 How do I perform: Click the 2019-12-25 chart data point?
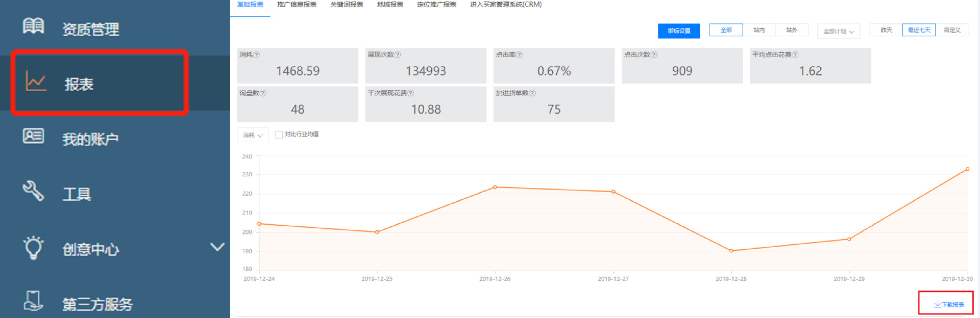377,232
